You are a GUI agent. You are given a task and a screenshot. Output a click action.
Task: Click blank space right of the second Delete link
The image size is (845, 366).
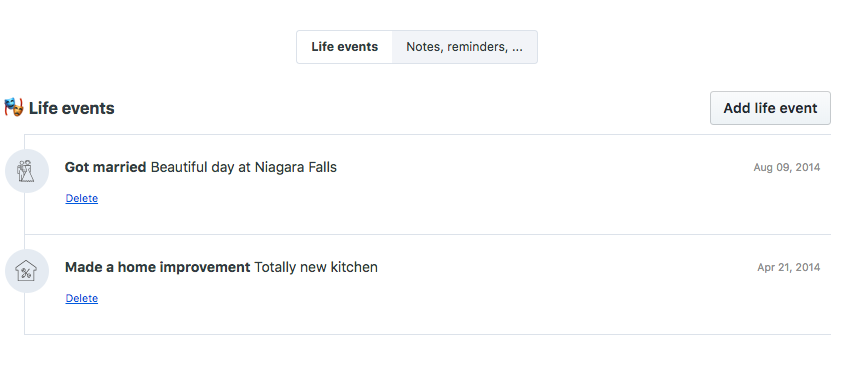431,298
